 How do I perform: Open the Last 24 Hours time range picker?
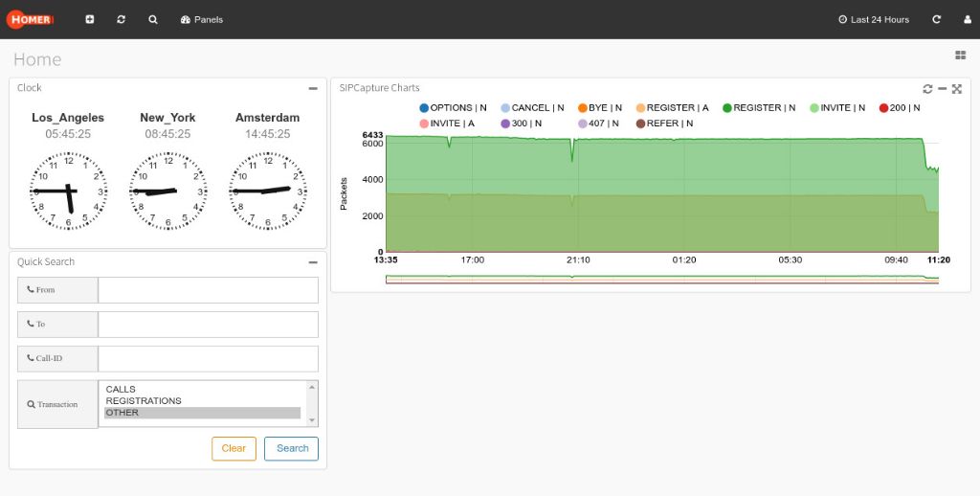[x=873, y=19]
